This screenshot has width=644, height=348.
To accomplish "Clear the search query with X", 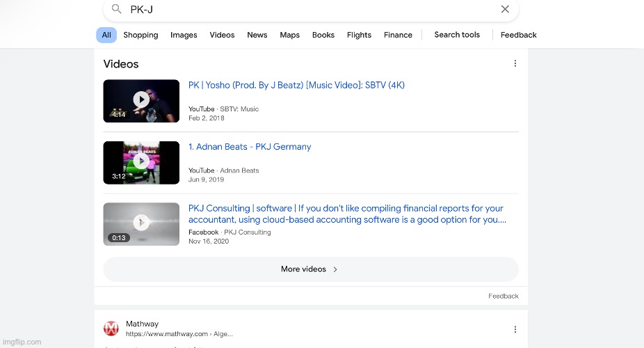I will [505, 9].
